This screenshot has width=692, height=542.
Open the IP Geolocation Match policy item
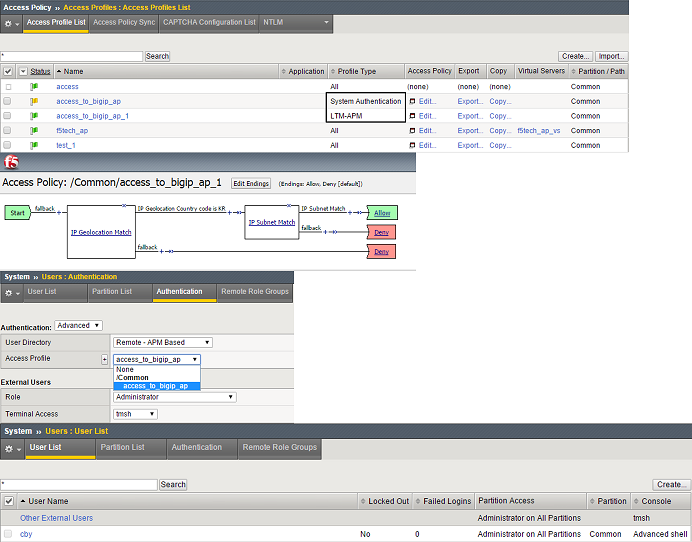tap(101, 231)
